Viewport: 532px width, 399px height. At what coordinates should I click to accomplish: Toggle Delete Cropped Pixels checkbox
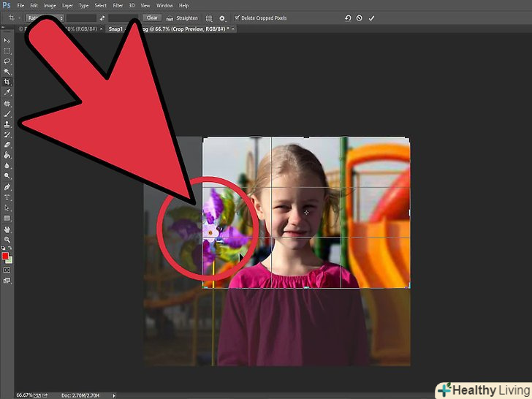coord(237,18)
